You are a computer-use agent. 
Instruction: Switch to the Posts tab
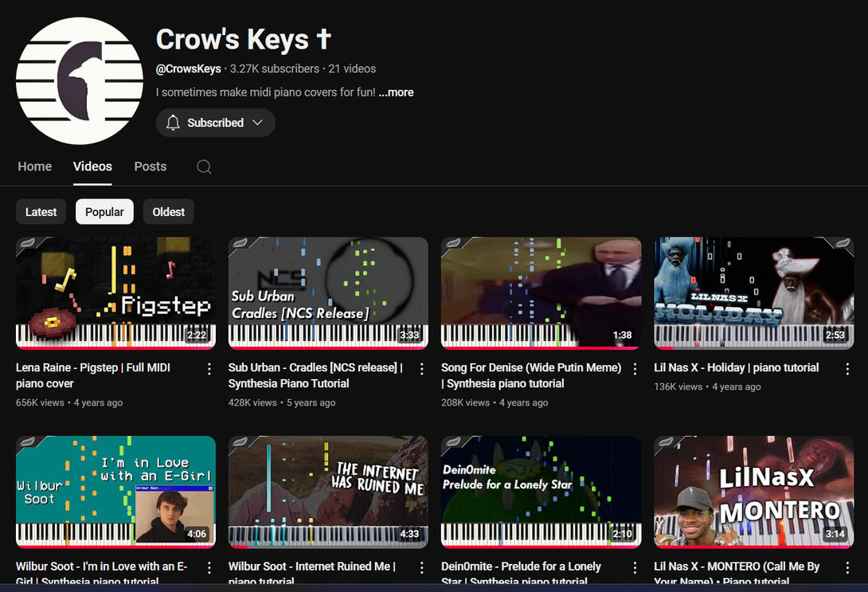tap(150, 167)
